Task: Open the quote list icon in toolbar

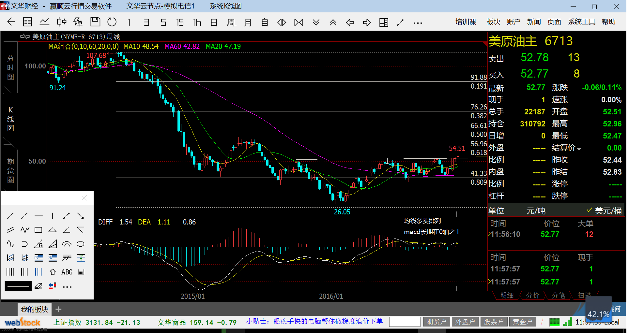Action: tap(28, 22)
